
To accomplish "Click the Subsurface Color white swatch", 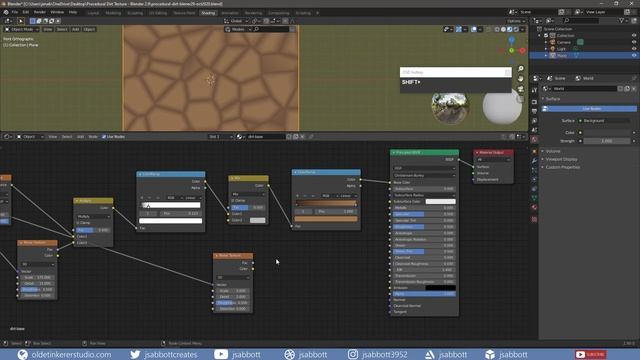I will [440, 202].
